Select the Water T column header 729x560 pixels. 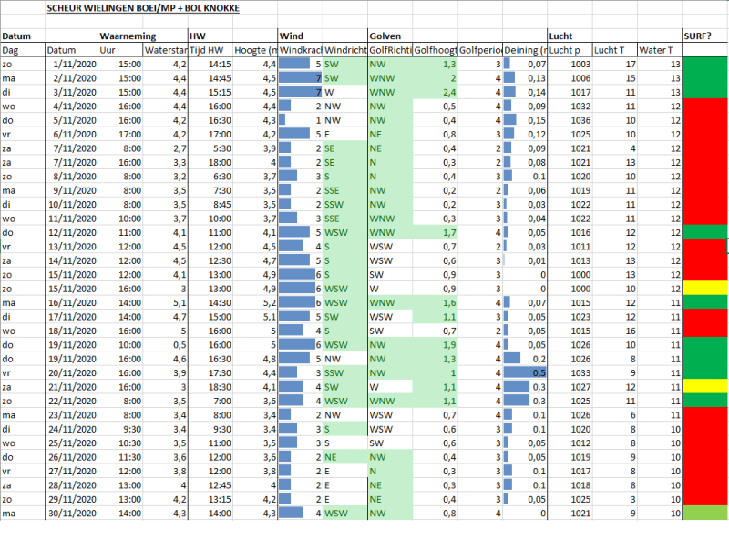click(660, 50)
